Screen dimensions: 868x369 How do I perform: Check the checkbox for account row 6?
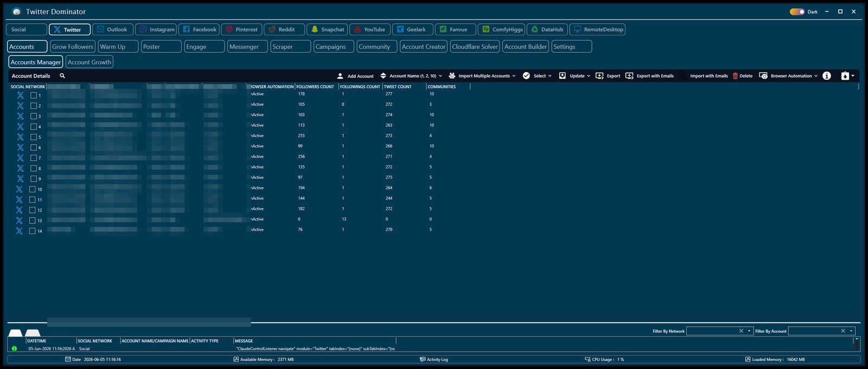34,147
